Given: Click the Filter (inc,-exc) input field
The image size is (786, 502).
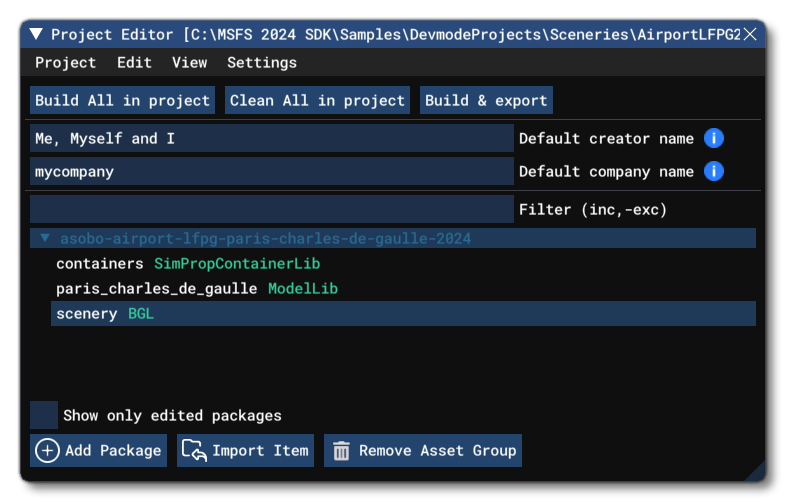Looking at the screenshot, I should (272, 209).
